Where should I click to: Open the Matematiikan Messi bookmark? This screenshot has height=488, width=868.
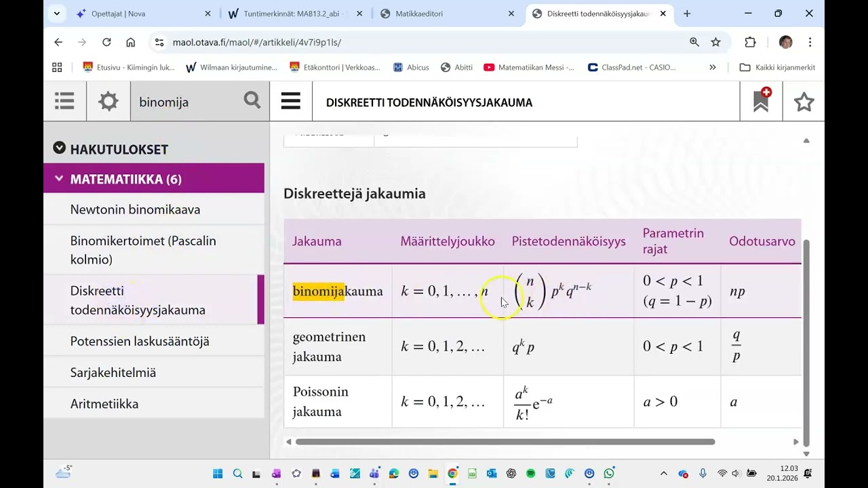pos(529,67)
